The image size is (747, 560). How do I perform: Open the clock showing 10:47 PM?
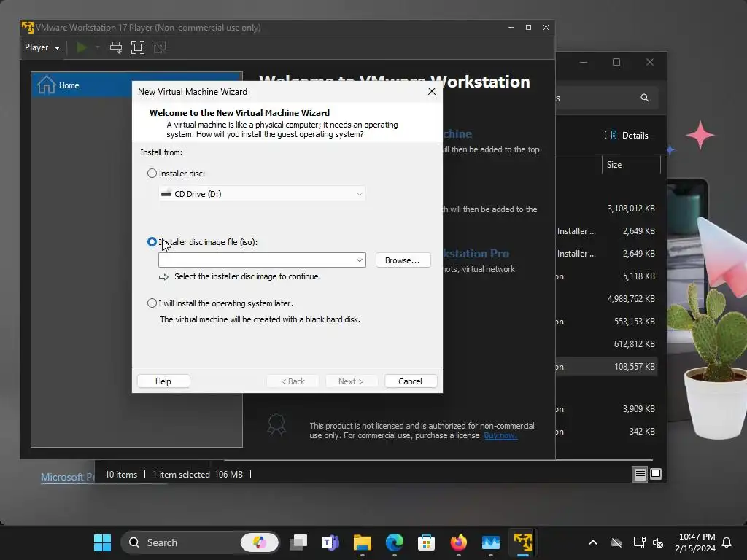[695, 542]
